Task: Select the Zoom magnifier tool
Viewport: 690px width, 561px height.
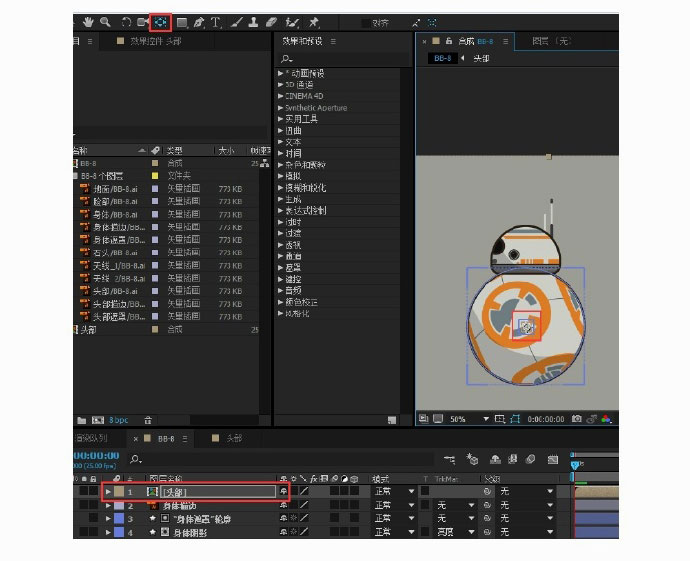Action: (105, 22)
